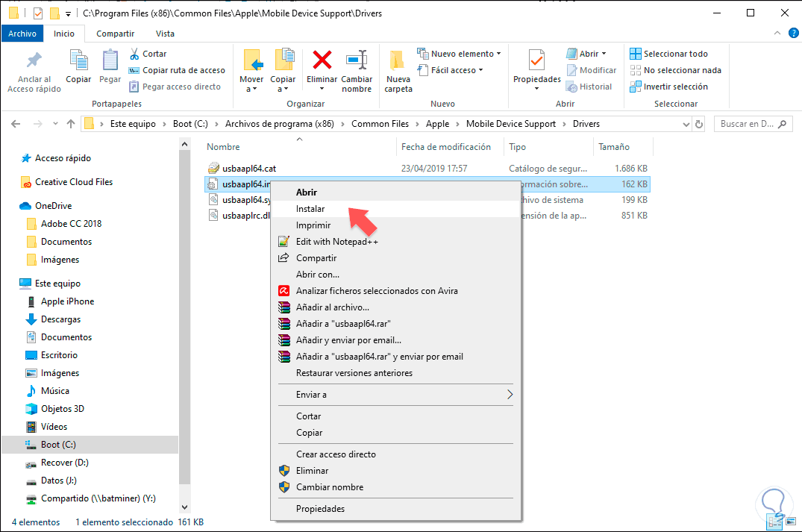Switch to the Compartir ribbon tab
The width and height of the screenshot is (802, 532).
point(115,34)
